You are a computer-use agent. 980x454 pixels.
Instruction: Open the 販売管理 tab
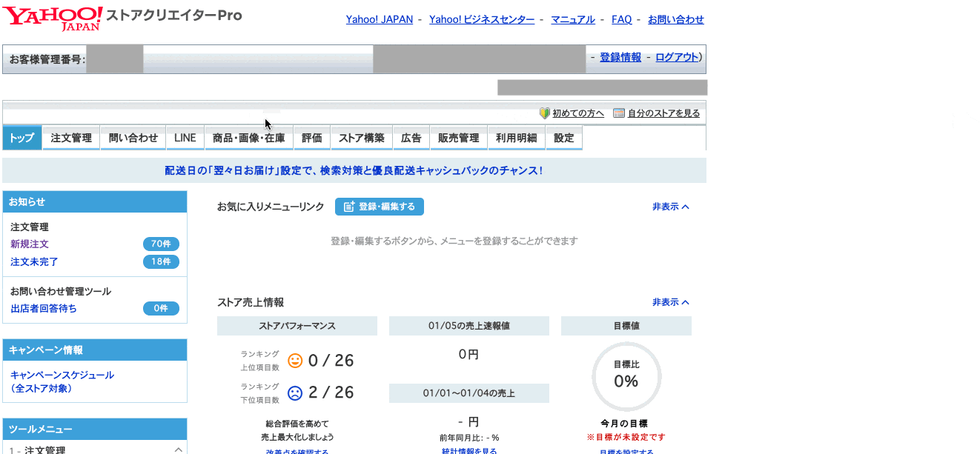[x=459, y=138]
